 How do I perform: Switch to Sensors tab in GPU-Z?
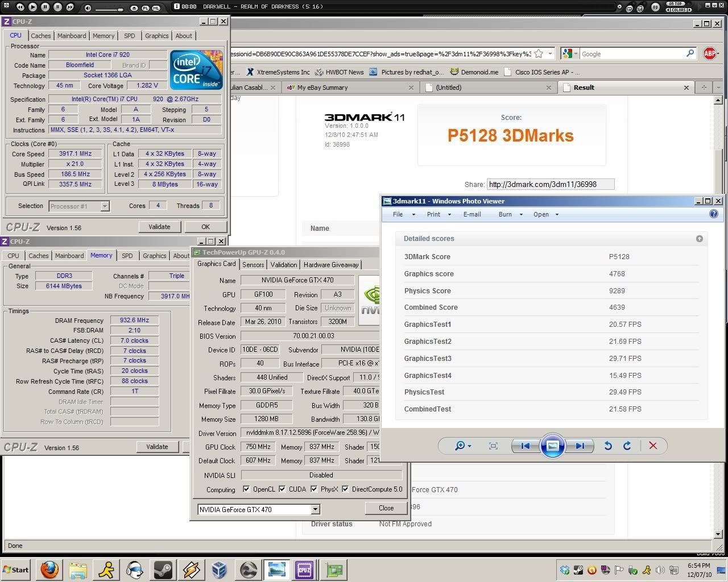coord(253,265)
